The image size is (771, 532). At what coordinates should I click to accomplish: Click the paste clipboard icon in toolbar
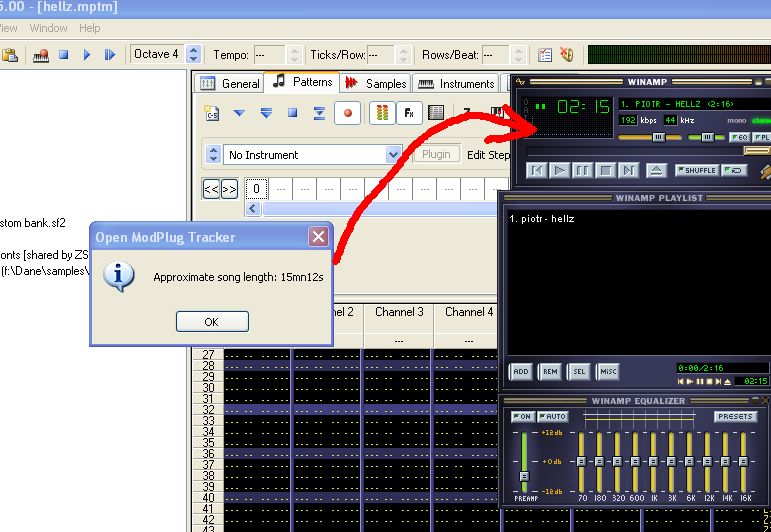[10, 55]
